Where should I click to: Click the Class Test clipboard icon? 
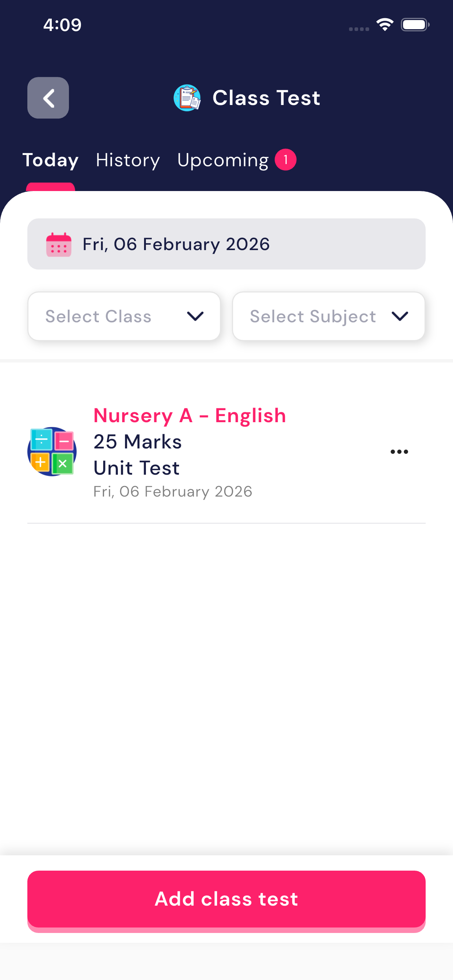pos(187,98)
